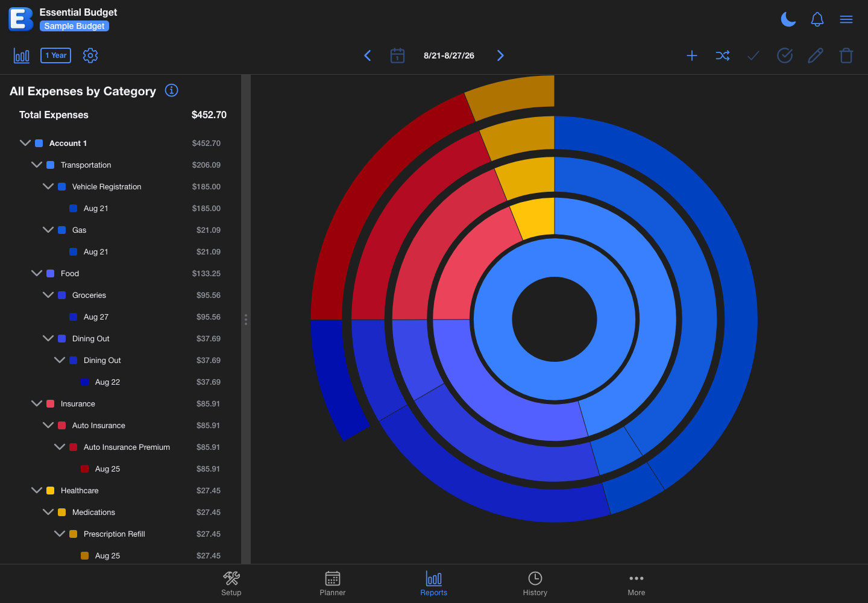Click the shuffle transfer arrows icon

coord(723,55)
